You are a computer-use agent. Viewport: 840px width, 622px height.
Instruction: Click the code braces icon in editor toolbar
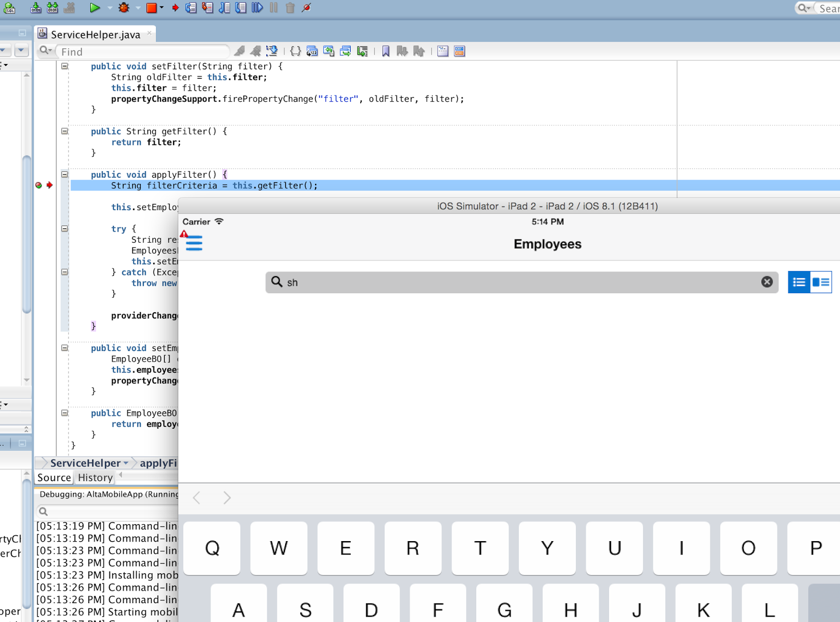(296, 51)
